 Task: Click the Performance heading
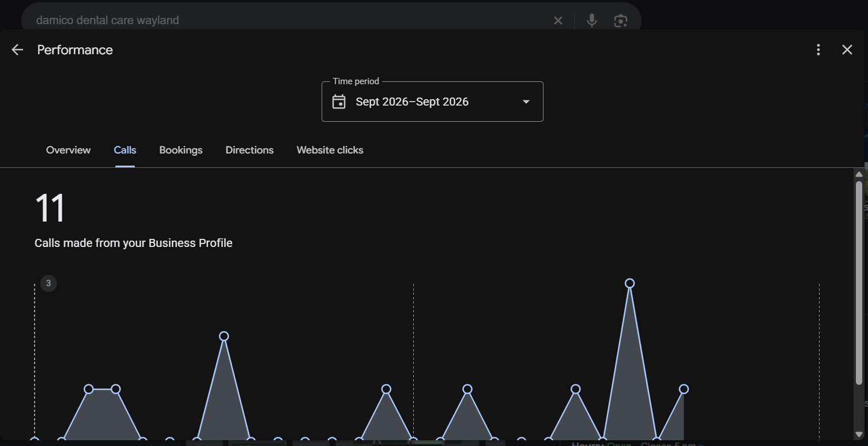[75, 50]
